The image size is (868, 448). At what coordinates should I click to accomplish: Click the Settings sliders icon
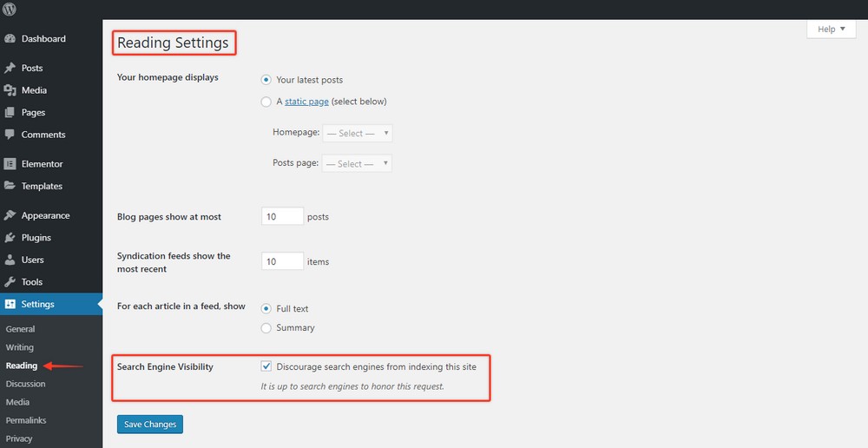coord(10,304)
